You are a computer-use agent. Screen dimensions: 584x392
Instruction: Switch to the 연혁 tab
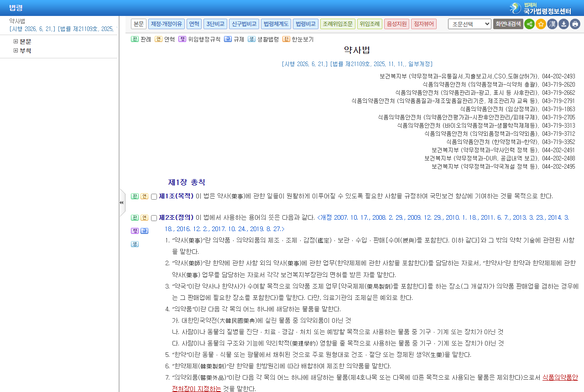tap(194, 24)
